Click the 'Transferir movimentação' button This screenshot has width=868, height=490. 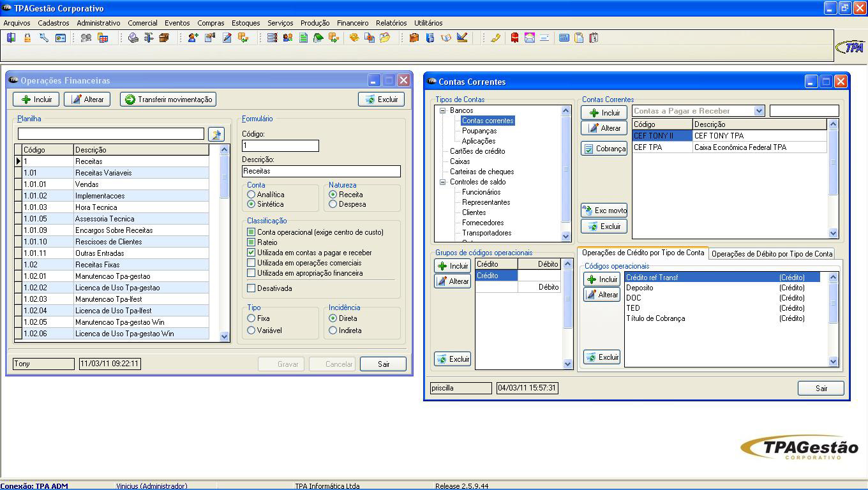click(168, 100)
